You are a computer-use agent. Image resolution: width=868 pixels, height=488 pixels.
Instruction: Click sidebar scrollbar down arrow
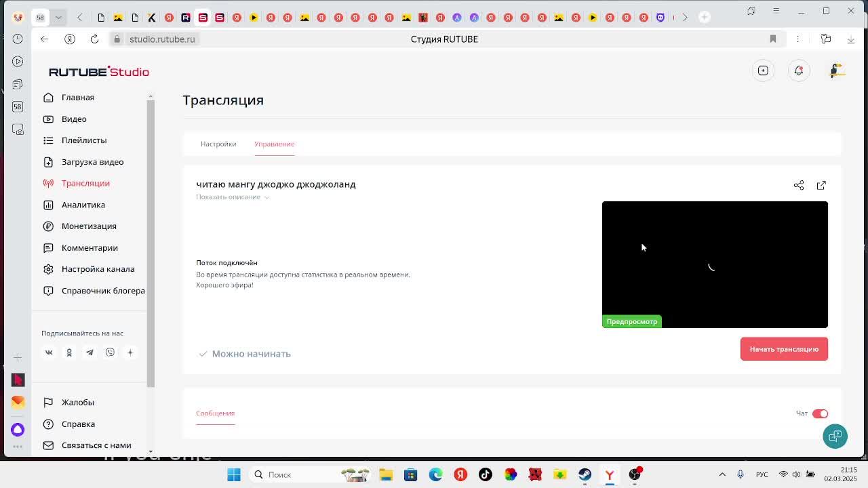pyautogui.click(x=151, y=451)
